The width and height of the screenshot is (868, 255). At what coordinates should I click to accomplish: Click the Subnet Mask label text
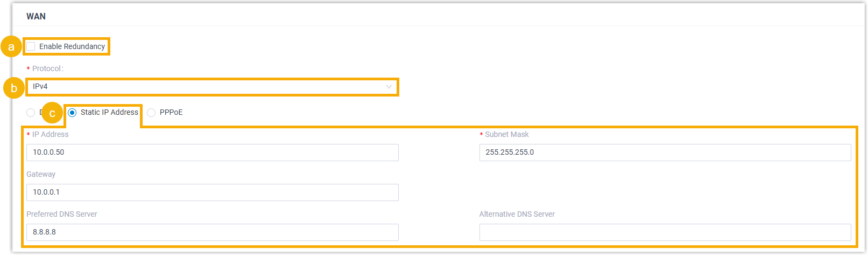[x=506, y=134]
